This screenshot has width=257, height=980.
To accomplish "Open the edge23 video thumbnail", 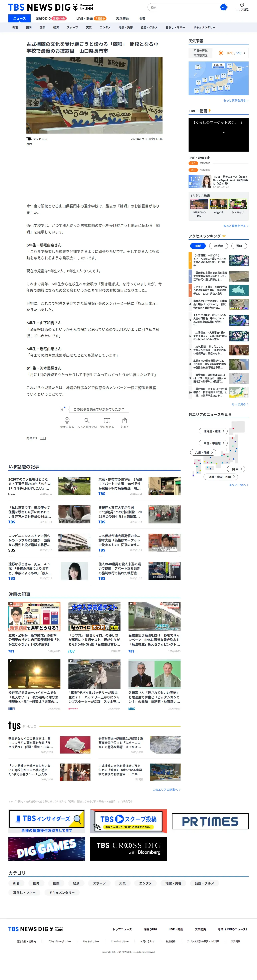I will tap(219, 204).
